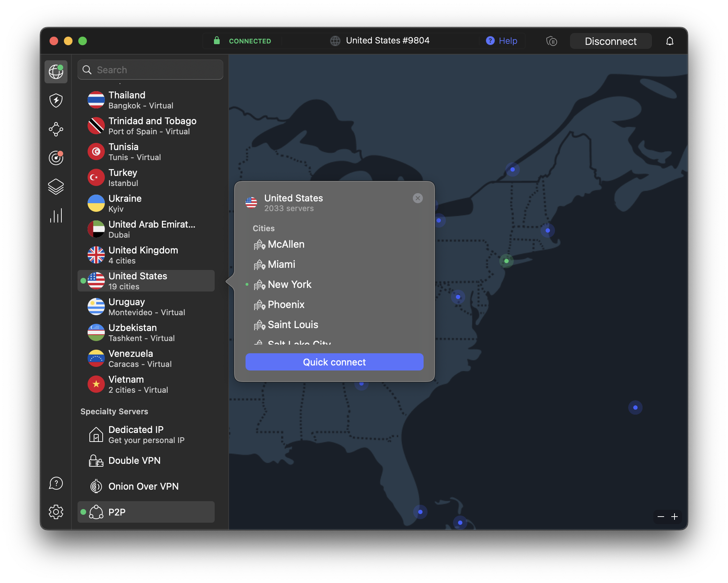Click the Cities heading in the popup

click(x=263, y=228)
